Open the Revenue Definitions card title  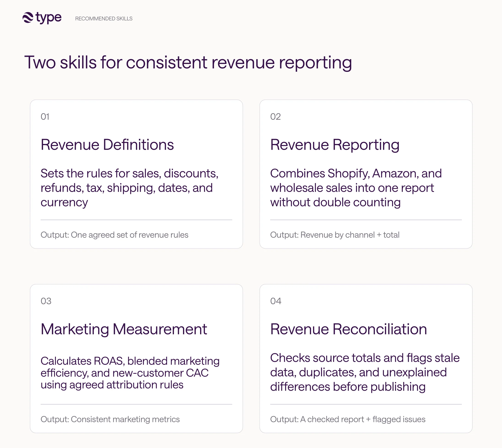[x=107, y=144]
